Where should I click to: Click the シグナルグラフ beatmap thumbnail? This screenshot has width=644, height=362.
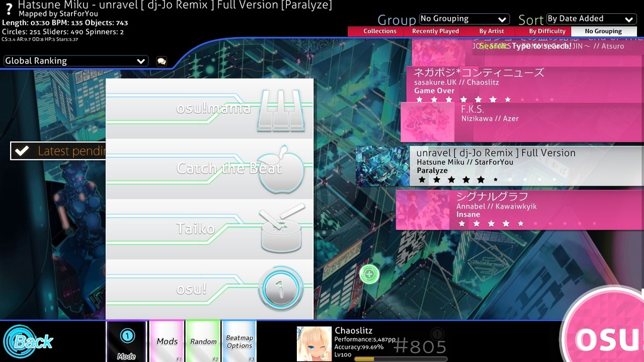pyautogui.click(x=423, y=210)
